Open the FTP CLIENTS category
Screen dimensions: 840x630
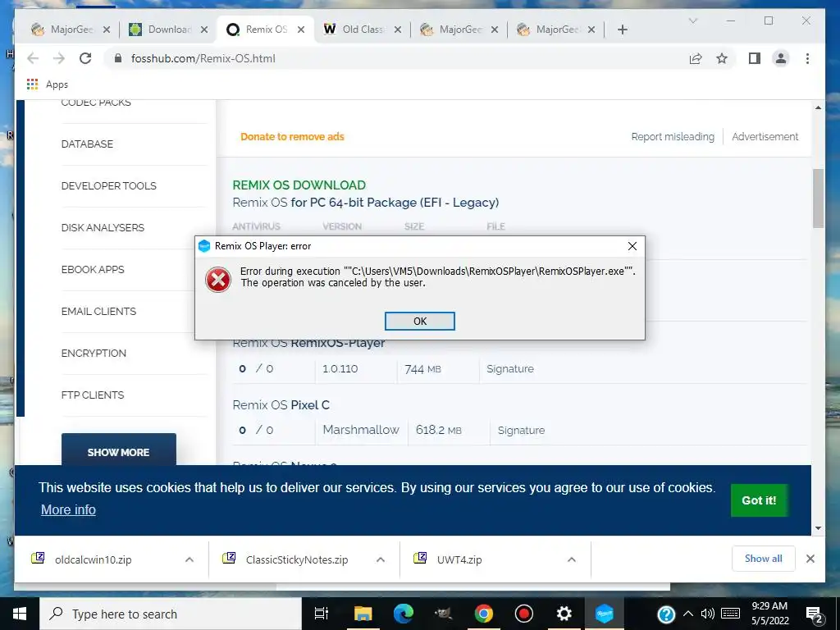coord(92,395)
